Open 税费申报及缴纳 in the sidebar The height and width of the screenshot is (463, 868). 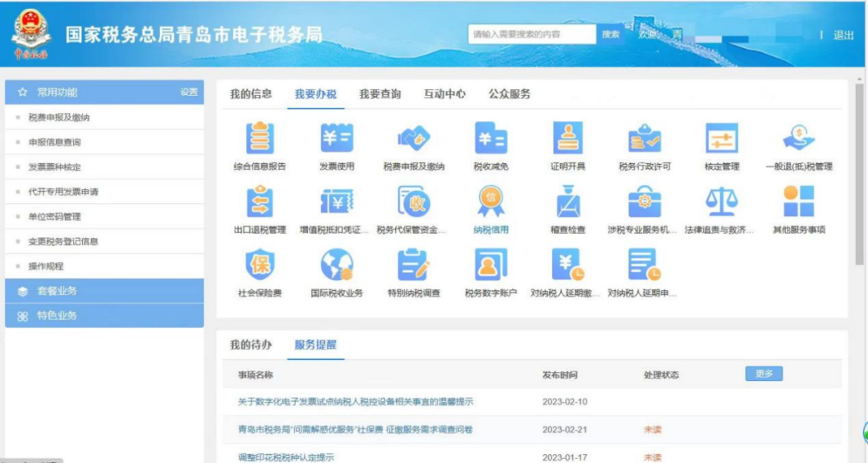coord(59,117)
